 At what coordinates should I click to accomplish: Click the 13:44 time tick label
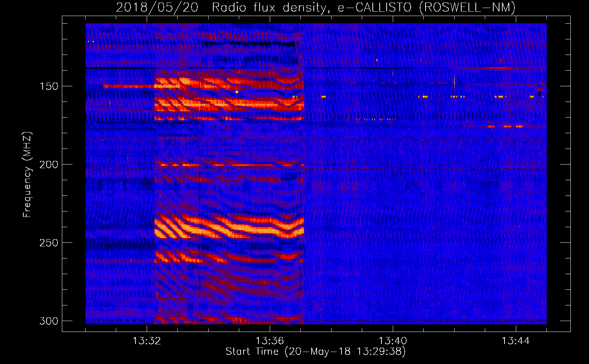(516, 341)
